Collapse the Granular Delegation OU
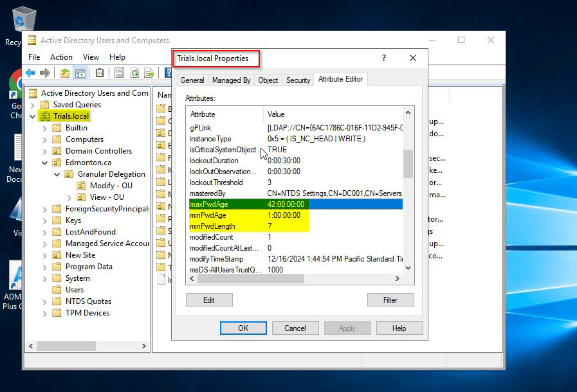This screenshot has height=392, width=577. 57,174
